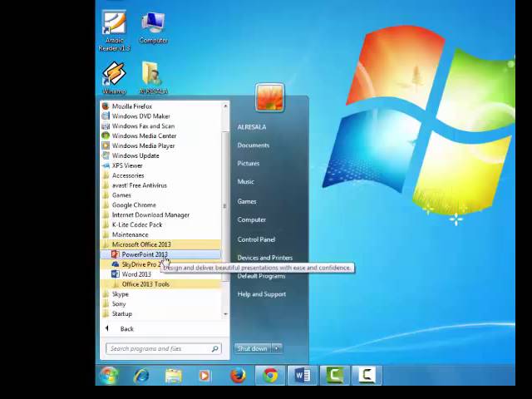
Task: Launch the Winamp desktop shortcut
Action: tap(115, 77)
